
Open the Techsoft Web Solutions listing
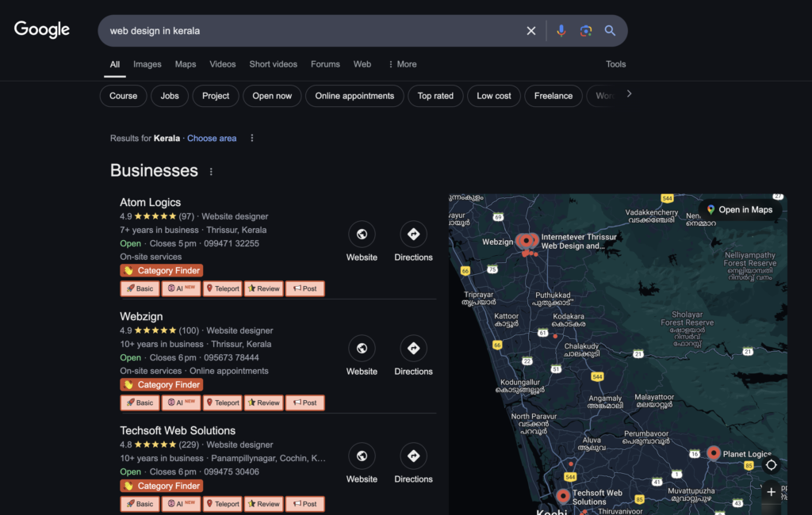click(178, 431)
